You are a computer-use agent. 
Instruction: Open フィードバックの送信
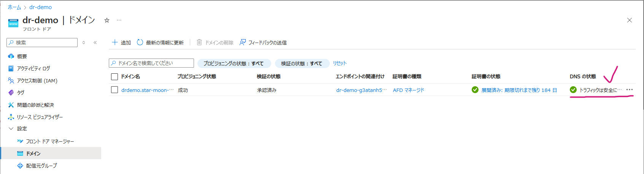point(263,43)
